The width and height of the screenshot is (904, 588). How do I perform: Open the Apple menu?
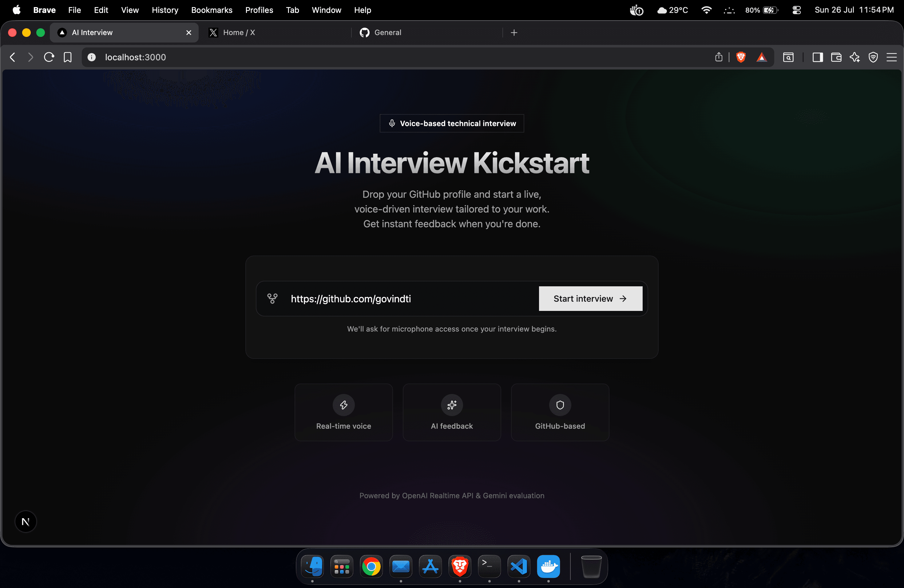pos(16,10)
